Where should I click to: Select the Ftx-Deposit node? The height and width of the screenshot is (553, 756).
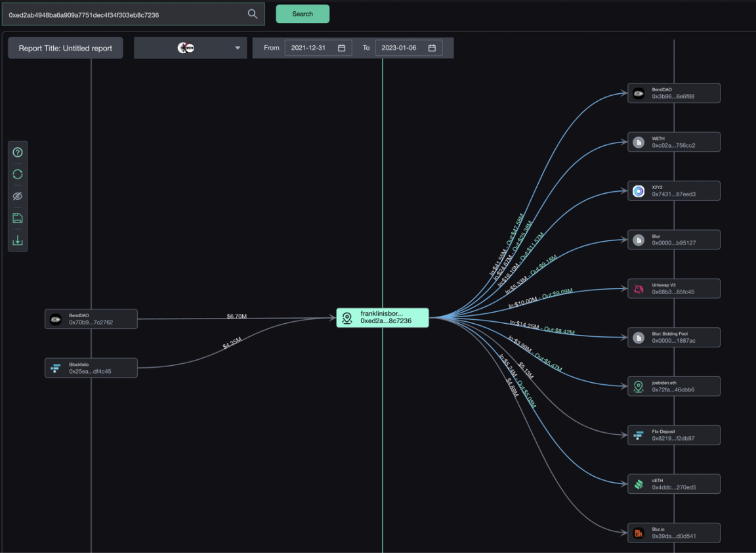[673, 435]
